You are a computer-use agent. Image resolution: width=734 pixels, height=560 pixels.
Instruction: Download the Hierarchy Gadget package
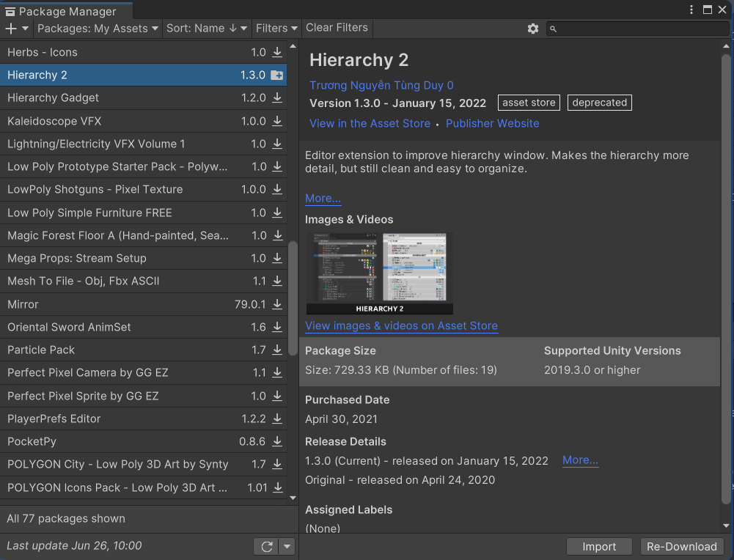click(x=277, y=97)
